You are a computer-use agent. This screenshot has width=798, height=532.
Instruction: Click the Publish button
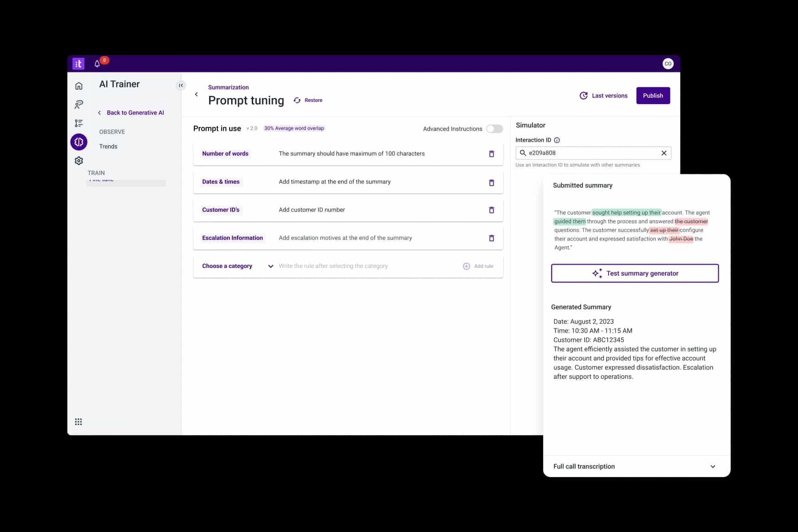point(653,96)
